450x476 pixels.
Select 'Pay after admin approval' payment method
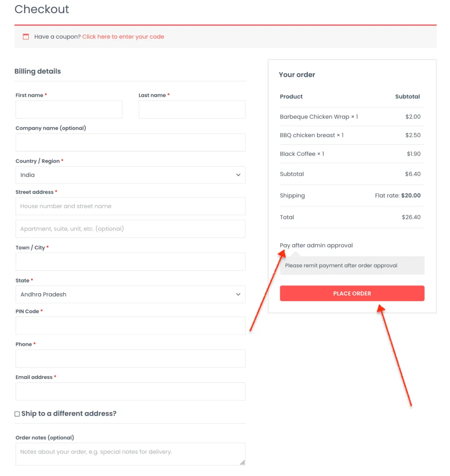point(316,245)
